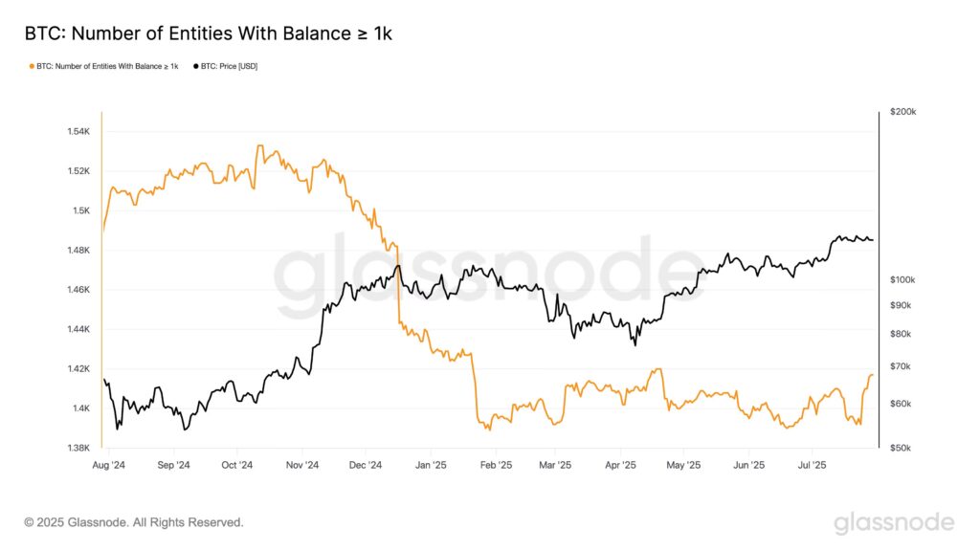Select the Feb '25 label on the time axis
980x551 pixels.
[x=494, y=466]
